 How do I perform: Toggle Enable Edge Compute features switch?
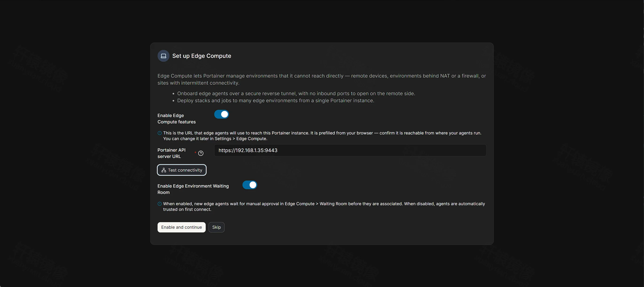coord(221,114)
